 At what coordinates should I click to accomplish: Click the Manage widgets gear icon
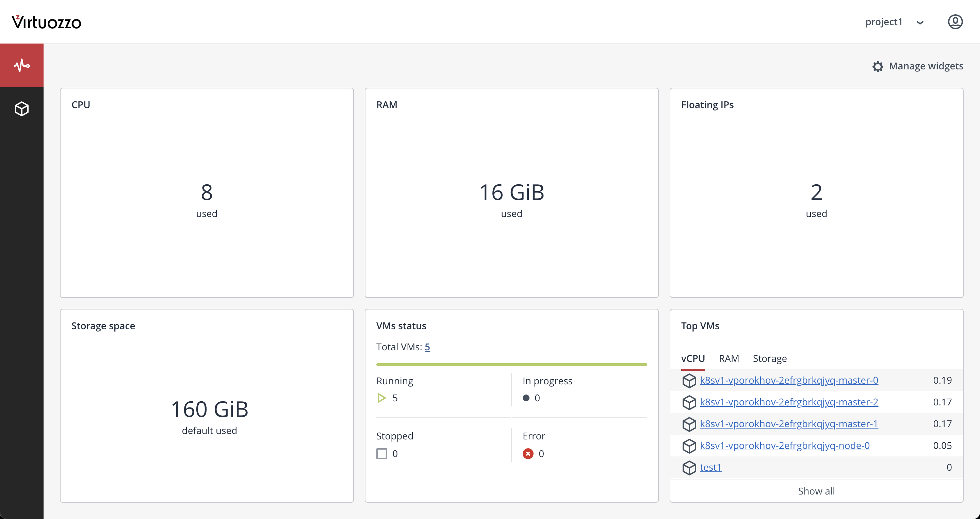click(x=877, y=67)
